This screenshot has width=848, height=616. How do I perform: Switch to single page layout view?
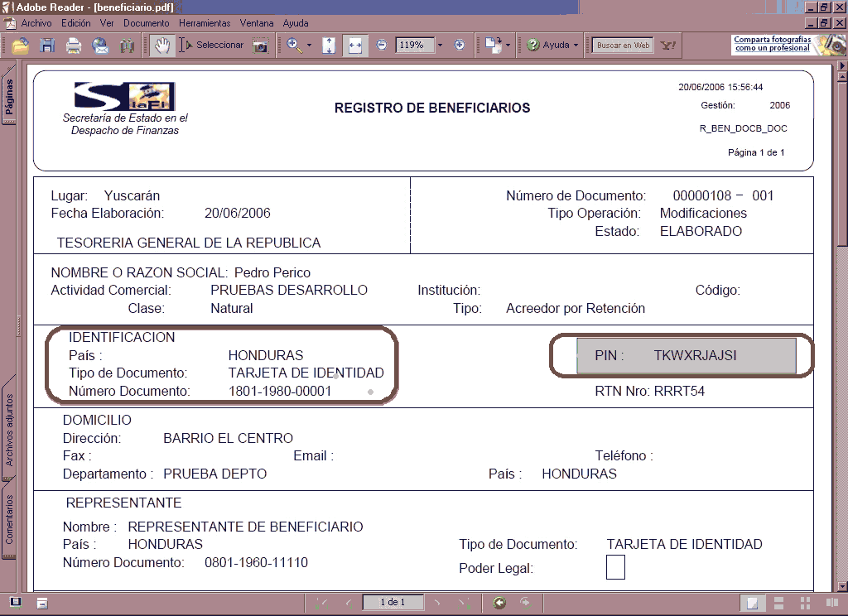pyautogui.click(x=752, y=603)
